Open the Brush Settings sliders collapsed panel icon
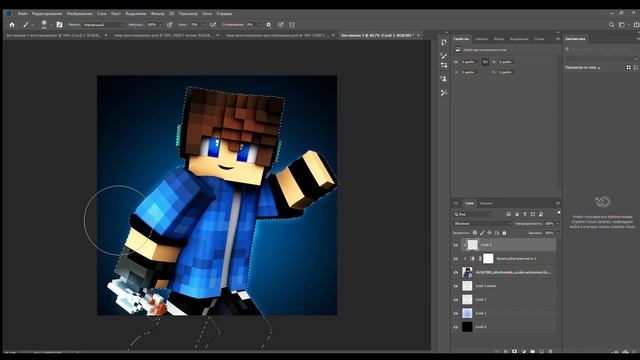Image resolution: width=640 pixels, height=360 pixels. (444, 65)
